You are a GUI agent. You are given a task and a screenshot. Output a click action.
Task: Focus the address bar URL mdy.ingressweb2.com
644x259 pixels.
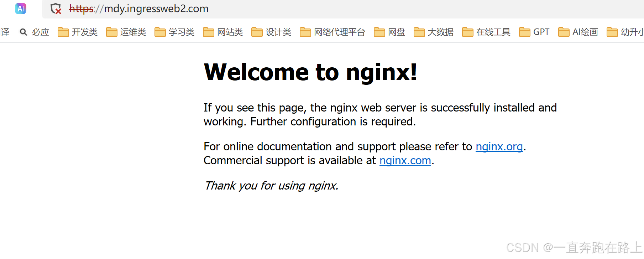click(x=139, y=9)
